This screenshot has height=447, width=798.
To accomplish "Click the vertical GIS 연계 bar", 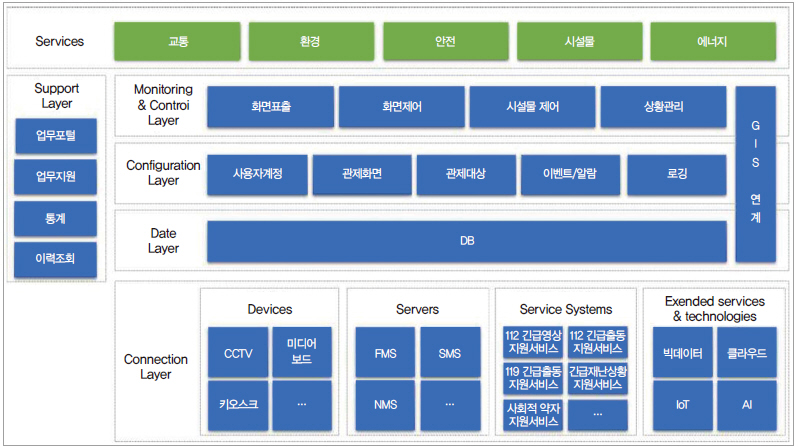I will click(755, 174).
